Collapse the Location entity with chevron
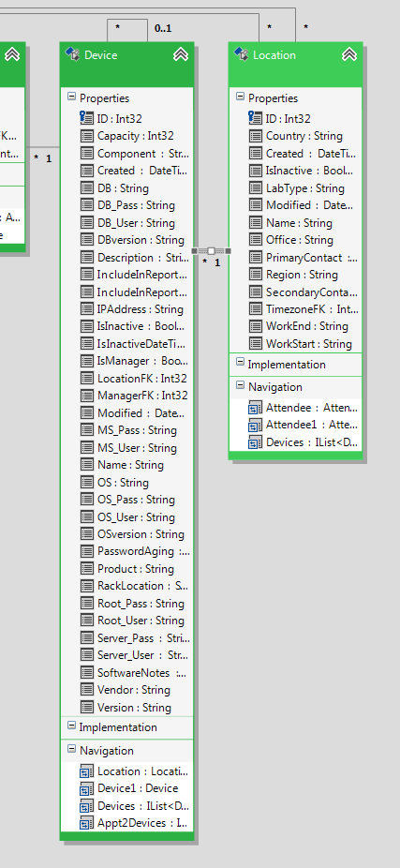This screenshot has height=868, width=400. tap(349, 54)
